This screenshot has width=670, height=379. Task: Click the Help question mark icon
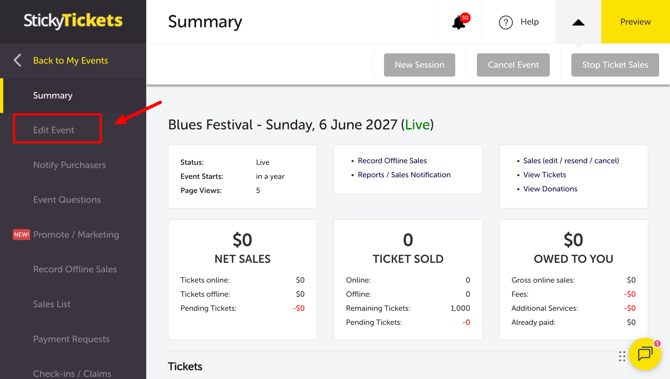[505, 22]
